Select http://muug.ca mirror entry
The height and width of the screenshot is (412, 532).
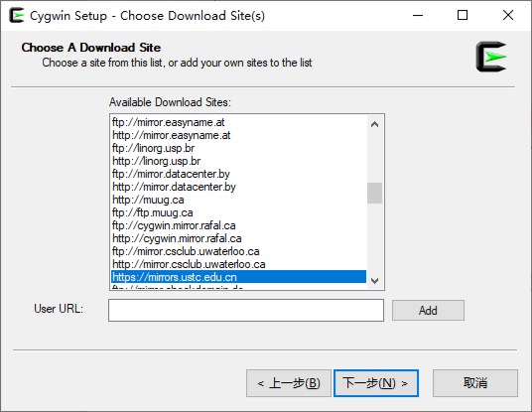(x=238, y=200)
